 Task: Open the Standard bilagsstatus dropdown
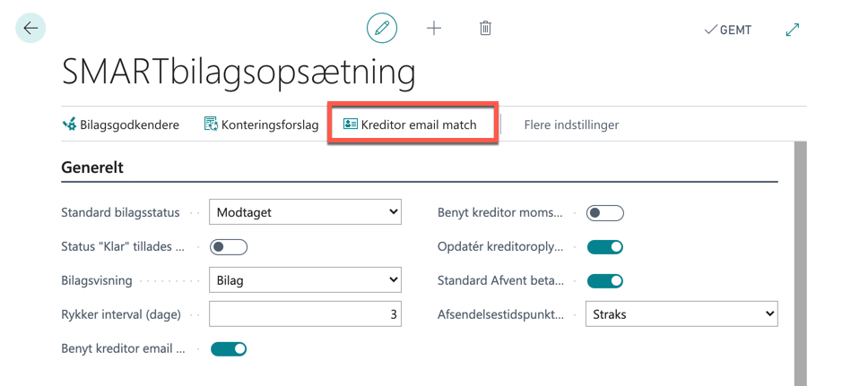(x=305, y=212)
